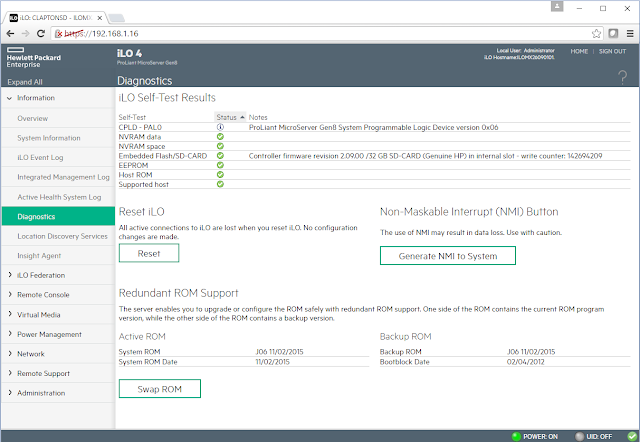
Task: Click the Embedded Flash/SD-CARD status icon
Action: tap(220, 155)
